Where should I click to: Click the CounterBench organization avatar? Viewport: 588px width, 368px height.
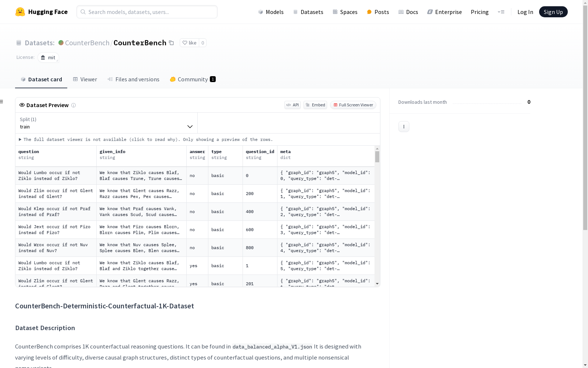point(61,43)
